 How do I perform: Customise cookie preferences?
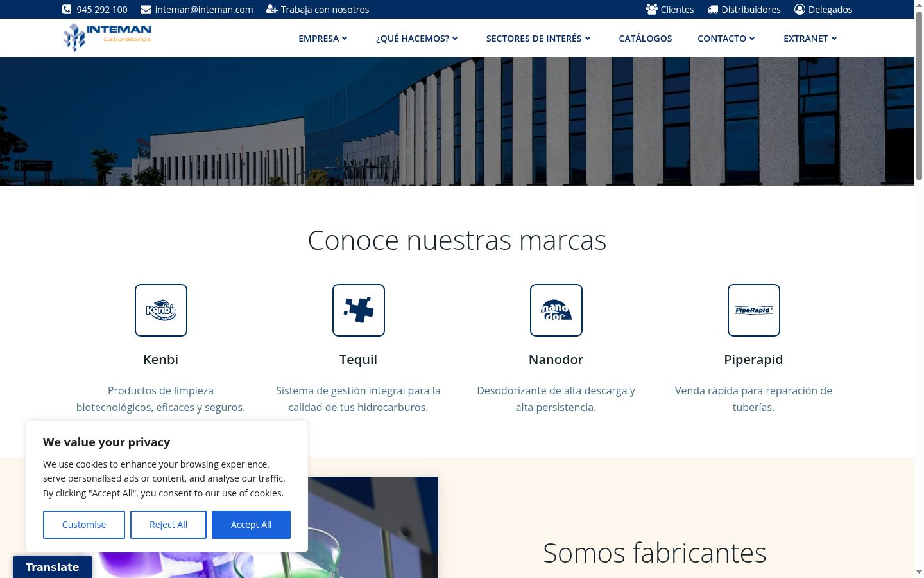tap(84, 525)
